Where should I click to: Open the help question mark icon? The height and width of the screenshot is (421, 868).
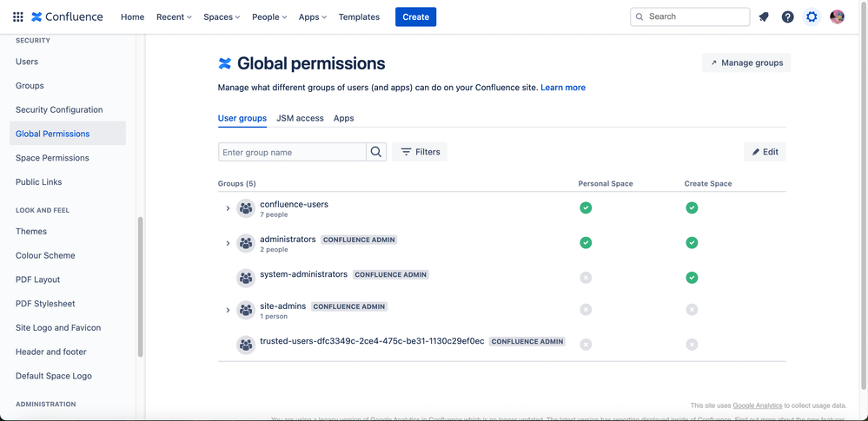[788, 16]
